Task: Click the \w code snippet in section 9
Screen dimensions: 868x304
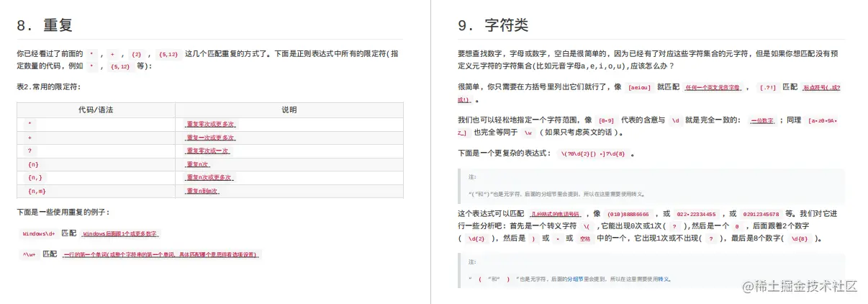Action: (528, 133)
